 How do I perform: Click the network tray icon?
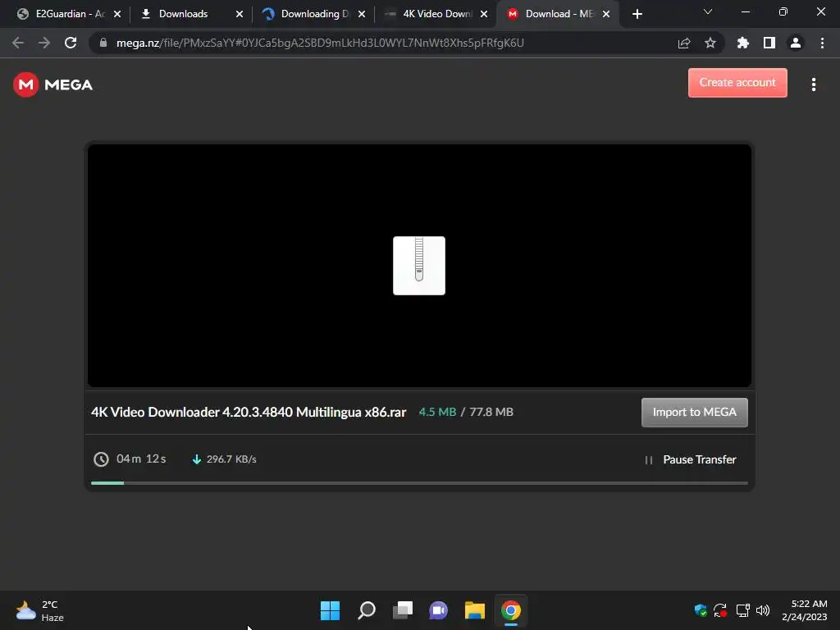[742, 610]
